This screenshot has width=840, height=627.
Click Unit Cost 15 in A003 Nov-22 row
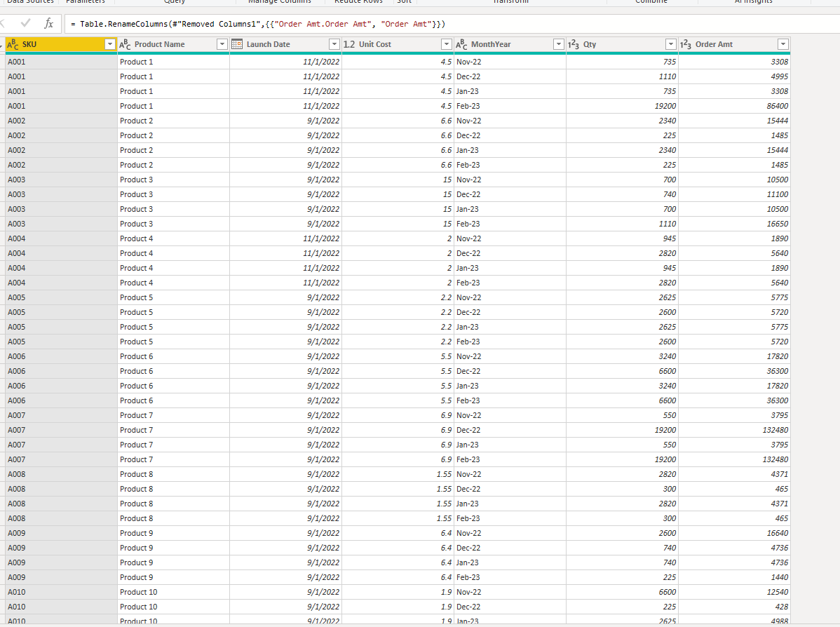click(x=398, y=180)
